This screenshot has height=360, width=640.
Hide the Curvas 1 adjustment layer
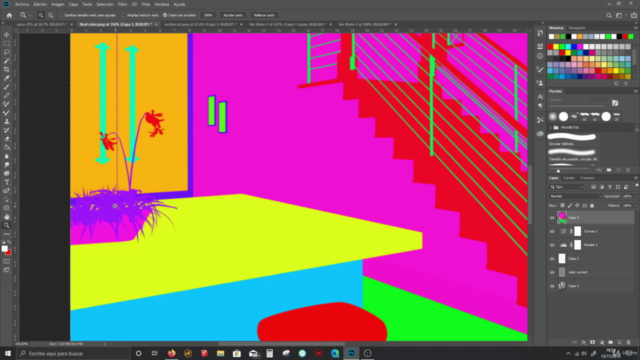point(552,231)
